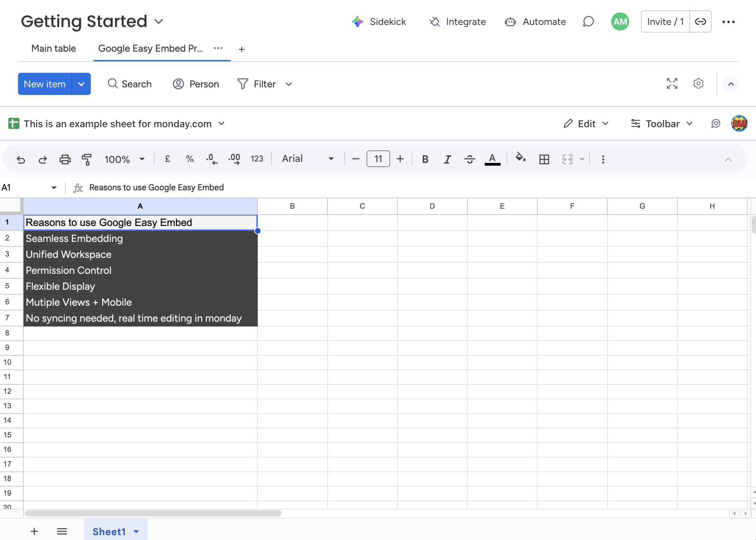The height and width of the screenshot is (540, 756).
Task: Toggle italic formatting
Action: (447, 159)
